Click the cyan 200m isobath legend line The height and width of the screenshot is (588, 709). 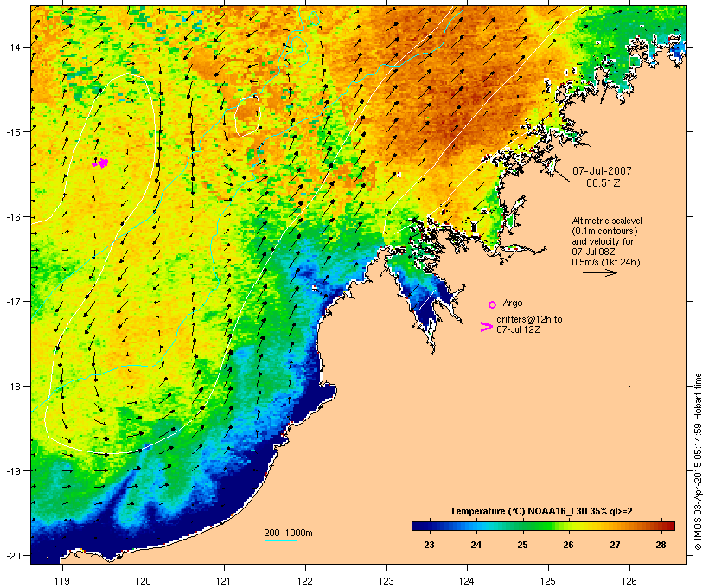(x=280, y=540)
